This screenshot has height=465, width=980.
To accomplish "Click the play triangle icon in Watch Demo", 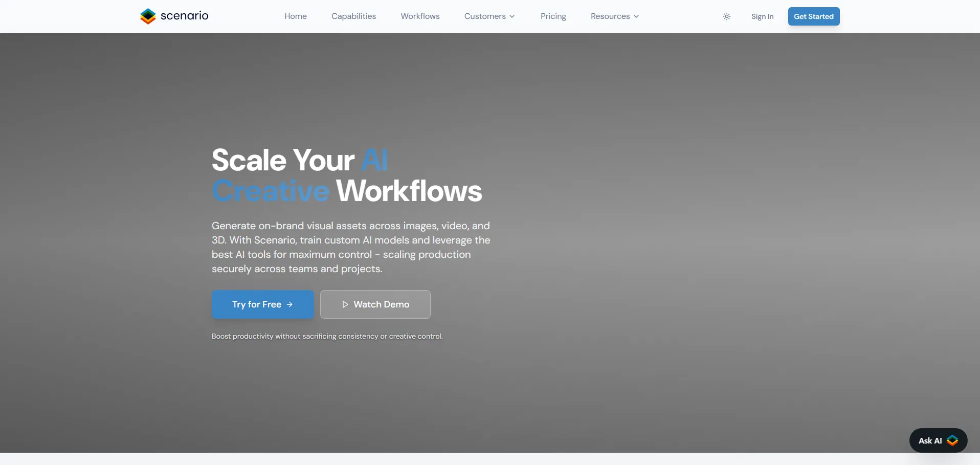I will (x=345, y=304).
